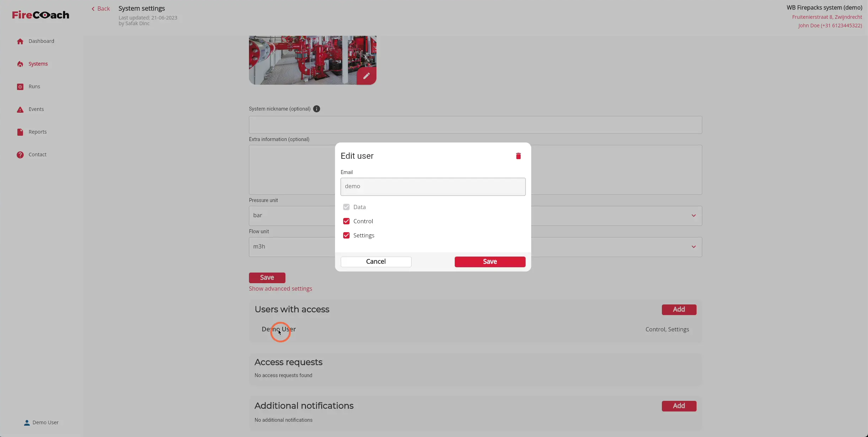
Task: Select the Demo User access row
Action: 475,329
